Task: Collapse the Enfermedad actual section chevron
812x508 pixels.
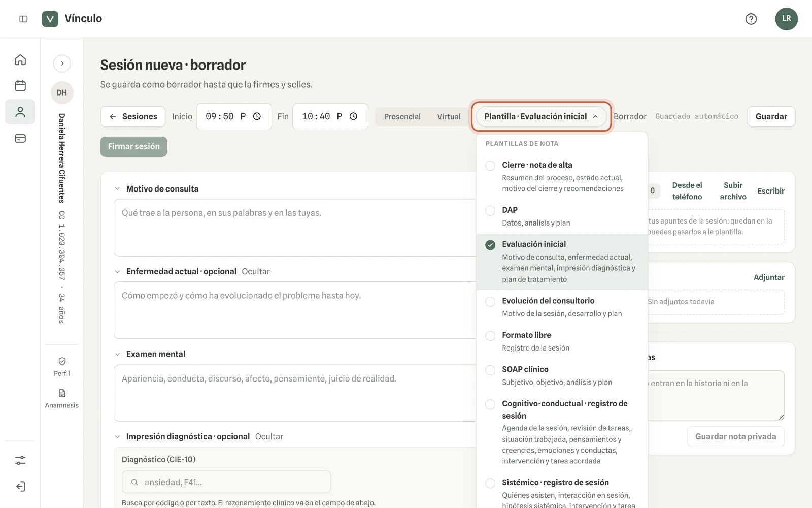Action: coord(117,272)
